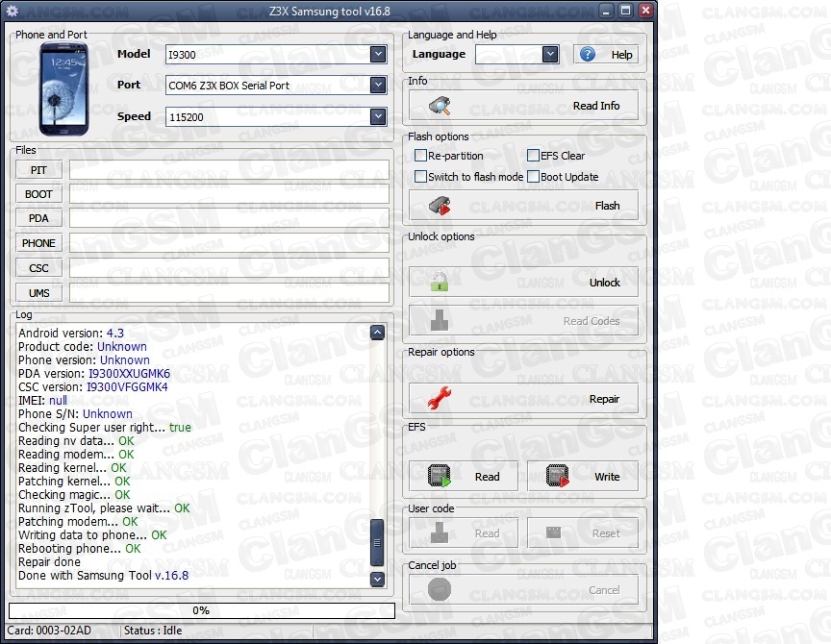Close the Z3X Samsung tool window

645,11
